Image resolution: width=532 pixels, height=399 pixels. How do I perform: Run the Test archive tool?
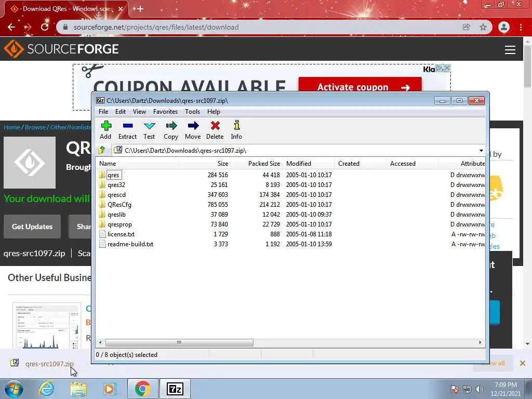tap(149, 126)
